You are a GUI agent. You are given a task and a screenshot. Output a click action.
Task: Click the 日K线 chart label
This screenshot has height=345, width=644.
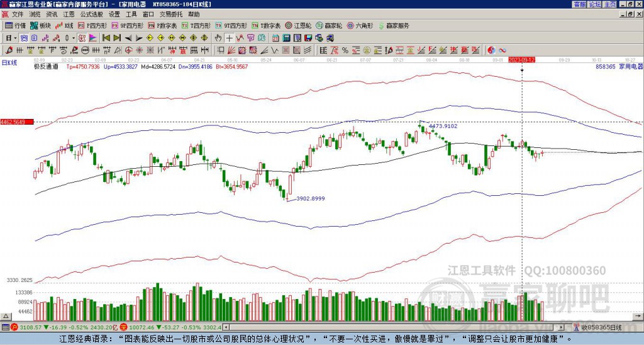(9, 62)
